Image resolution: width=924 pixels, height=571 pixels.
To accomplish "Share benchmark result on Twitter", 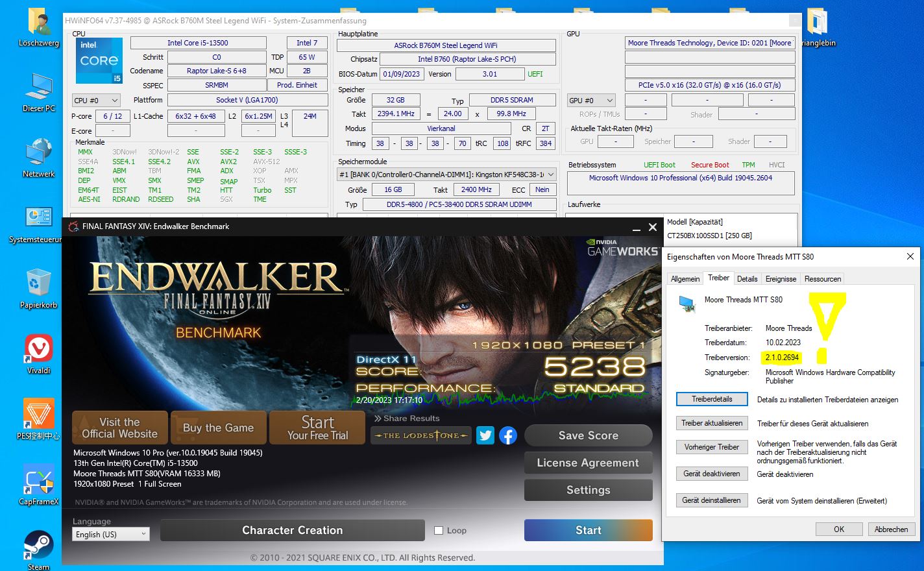I will 485,435.
